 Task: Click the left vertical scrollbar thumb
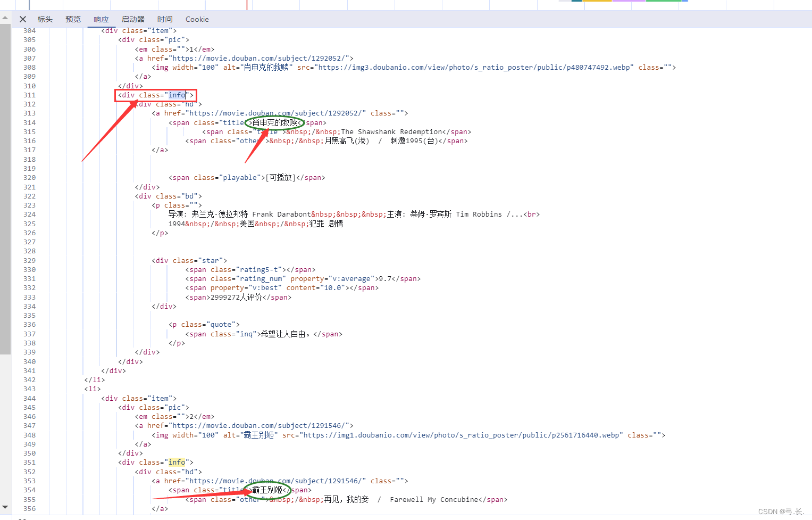(x=5, y=189)
